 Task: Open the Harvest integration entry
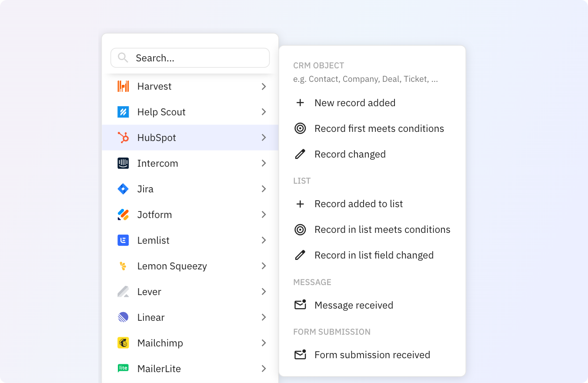(190, 86)
